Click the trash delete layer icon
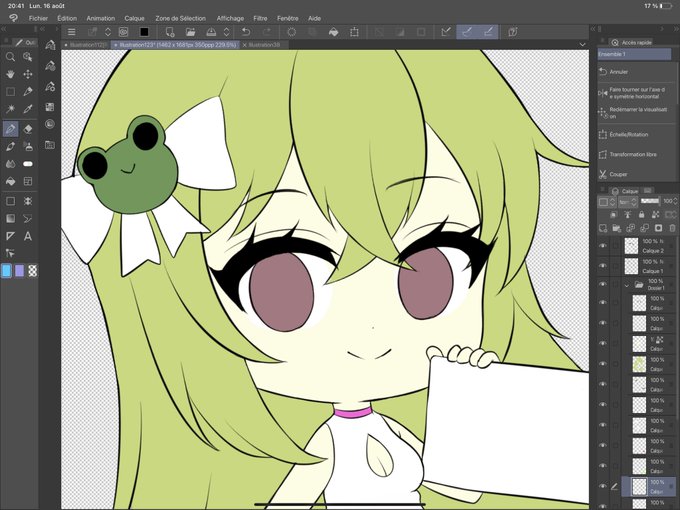 (672, 228)
